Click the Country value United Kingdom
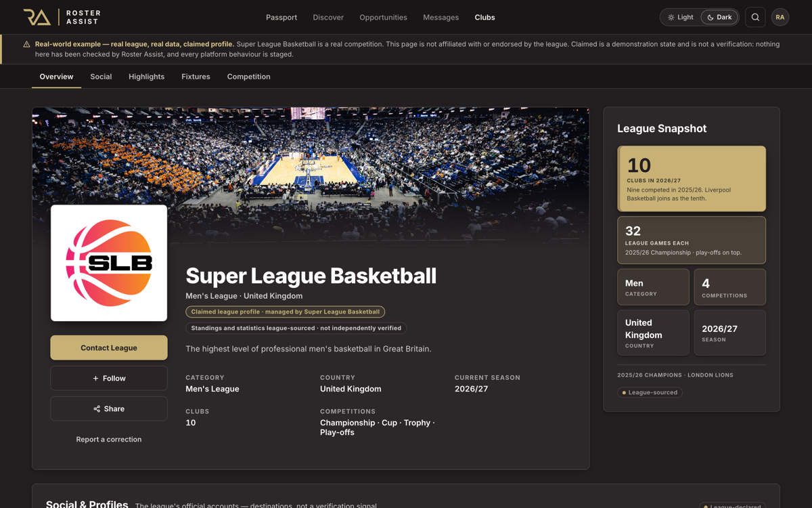This screenshot has height=508, width=812. point(351,389)
